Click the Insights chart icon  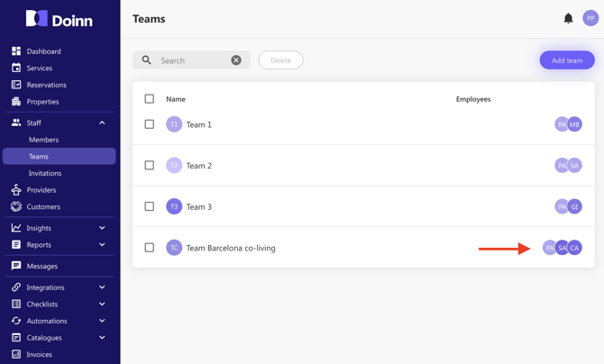tap(16, 228)
